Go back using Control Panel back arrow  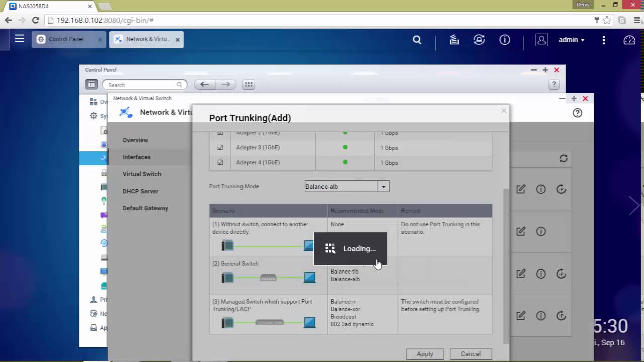pyautogui.click(x=204, y=84)
